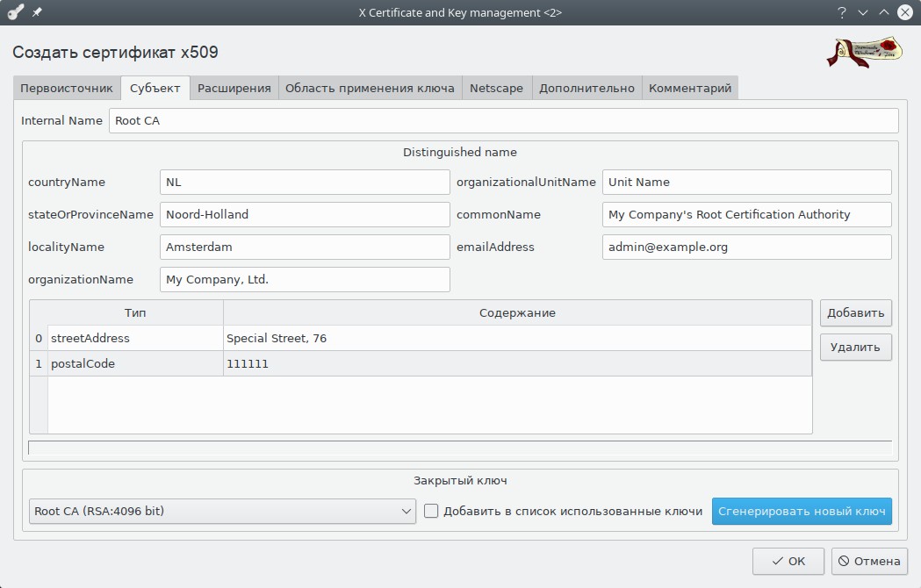The height and width of the screenshot is (588, 921).
Task: Open the Расширения tab
Action: 234,89
